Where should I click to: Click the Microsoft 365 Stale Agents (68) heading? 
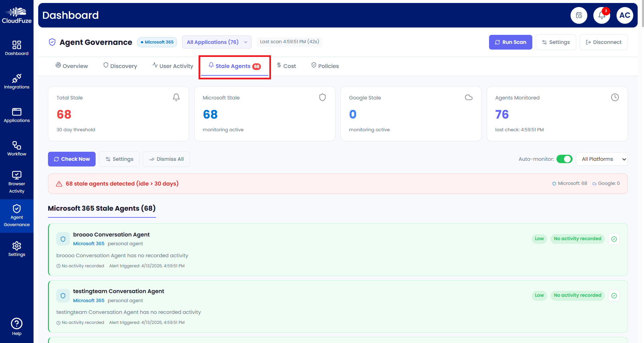[102, 208]
